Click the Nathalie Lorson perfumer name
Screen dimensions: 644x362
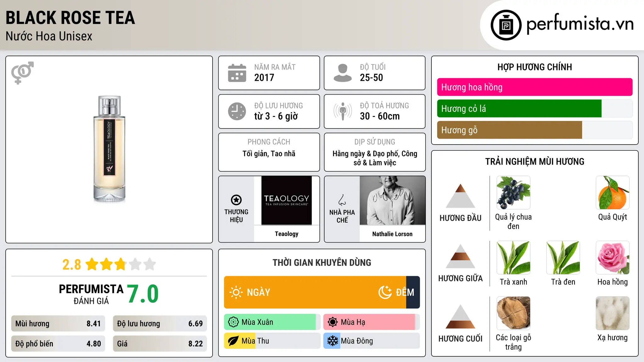coord(392,234)
